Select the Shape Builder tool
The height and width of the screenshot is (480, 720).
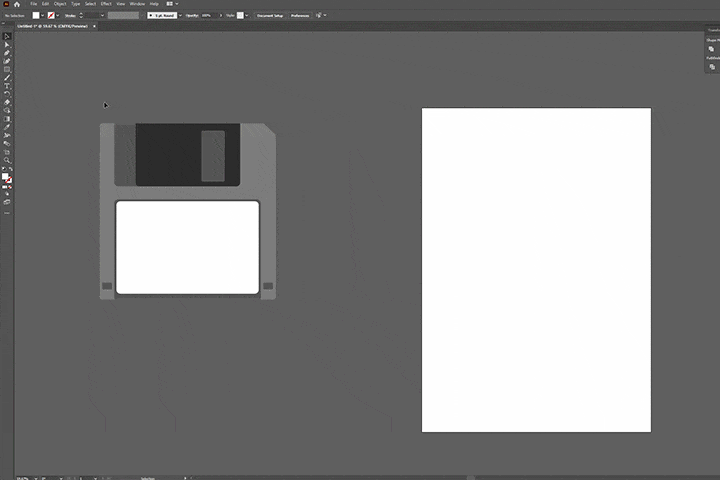coord(7,111)
